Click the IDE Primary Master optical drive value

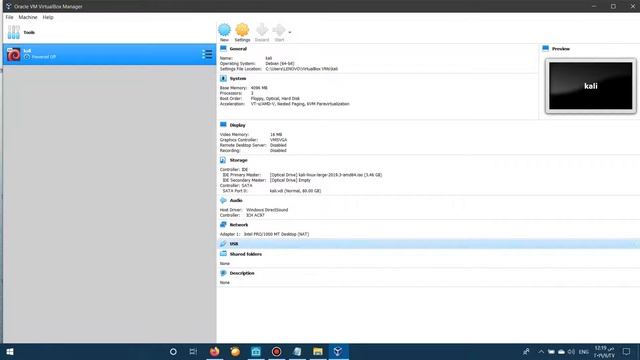point(326,175)
